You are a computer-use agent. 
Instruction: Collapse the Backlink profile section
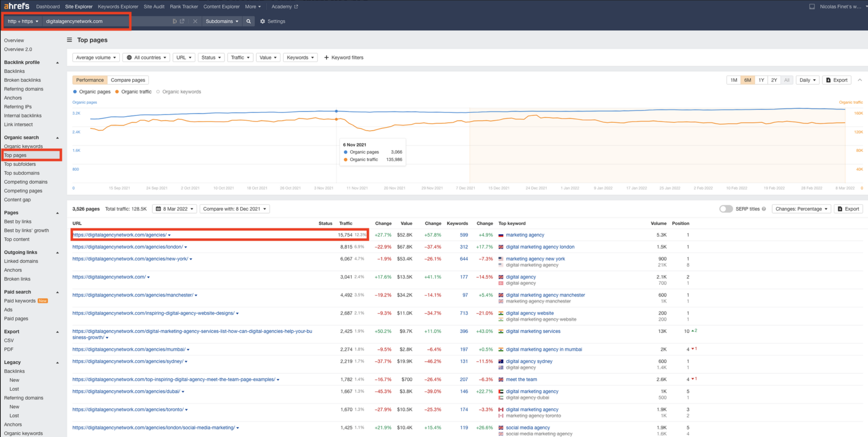(57, 63)
